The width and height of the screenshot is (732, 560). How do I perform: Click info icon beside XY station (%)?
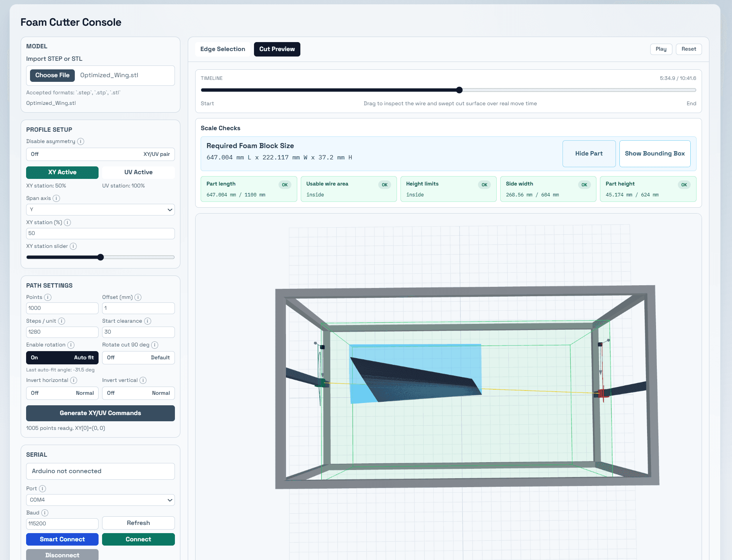click(67, 223)
